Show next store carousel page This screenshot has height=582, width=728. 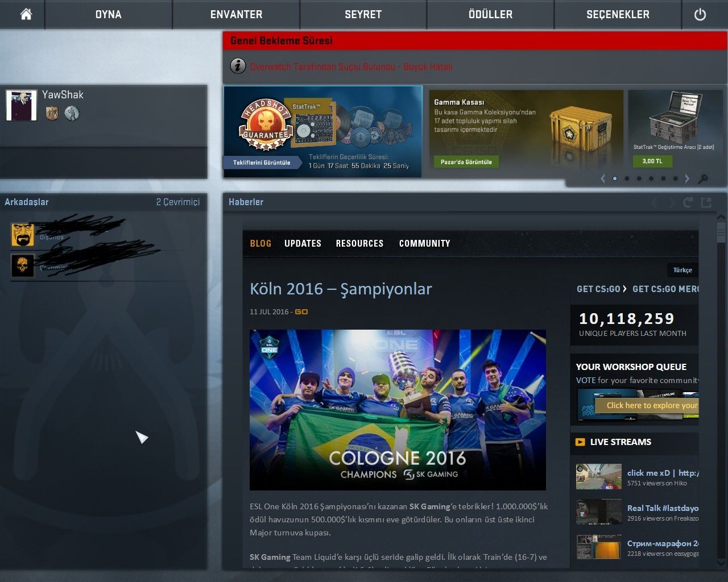click(x=687, y=178)
